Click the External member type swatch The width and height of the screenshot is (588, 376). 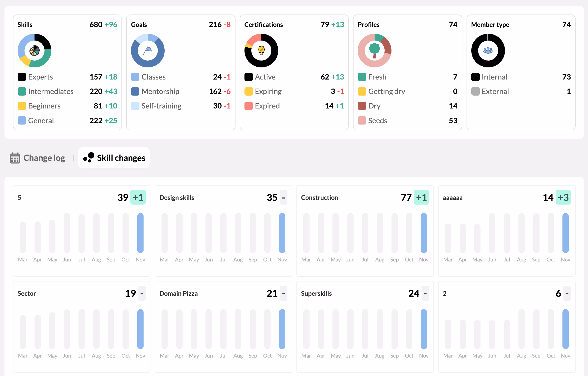(475, 91)
